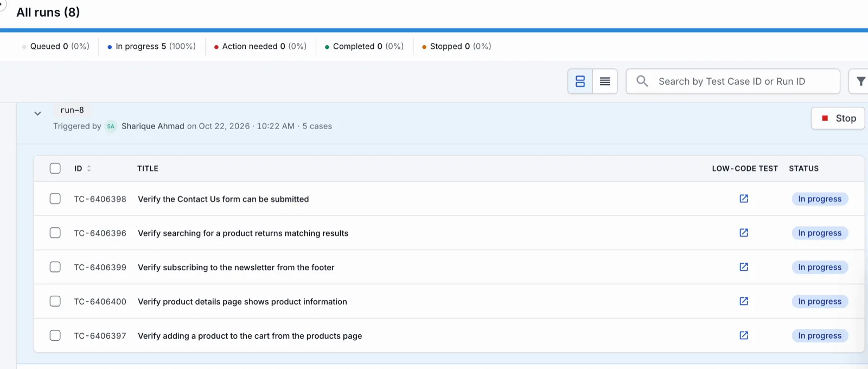Image resolution: width=868 pixels, height=369 pixels.
Task: Filter by In progress status tab
Action: tap(152, 46)
